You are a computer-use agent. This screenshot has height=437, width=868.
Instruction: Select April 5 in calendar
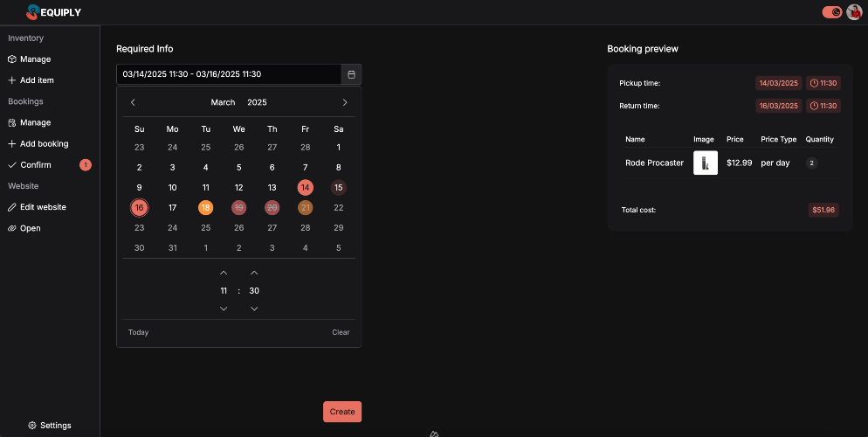pyautogui.click(x=338, y=248)
